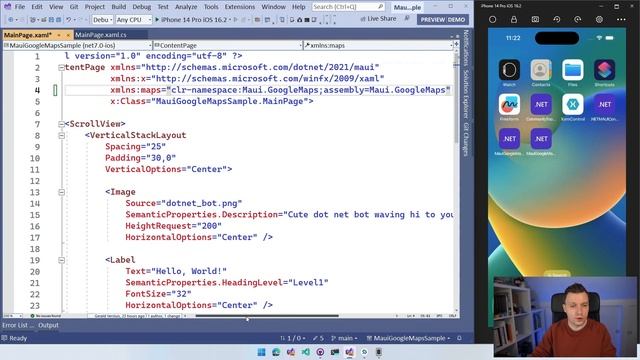The image size is (640, 360).
Task: Click the Undo toolbar icon
Action: (x=69, y=19)
